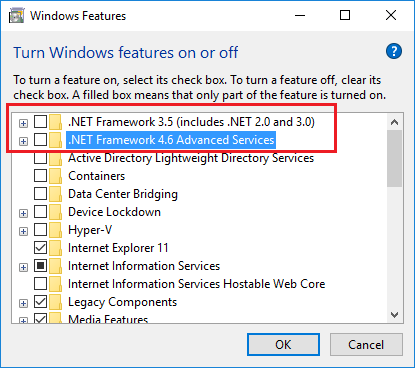Uncheck the Internet Explorer 11 checkbox
The image size is (415, 368).
40,248
